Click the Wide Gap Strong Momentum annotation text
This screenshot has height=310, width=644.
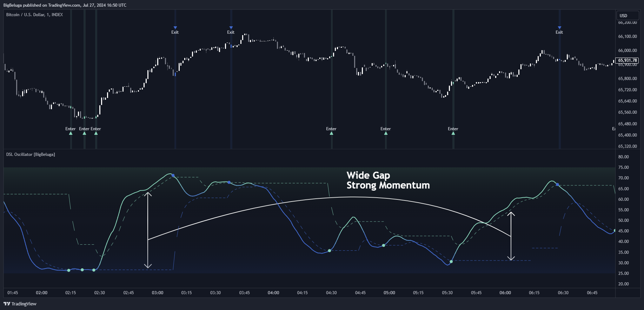[388, 180]
